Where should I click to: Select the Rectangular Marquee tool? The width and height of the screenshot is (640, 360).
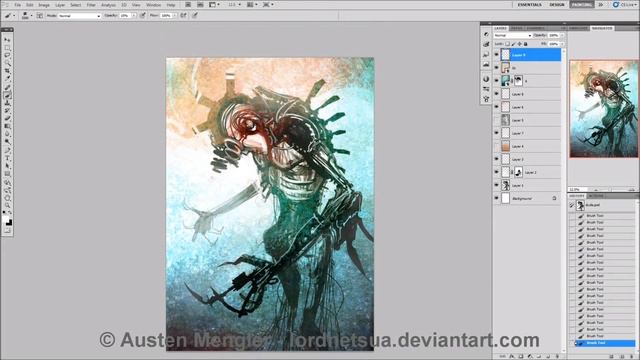(7, 48)
